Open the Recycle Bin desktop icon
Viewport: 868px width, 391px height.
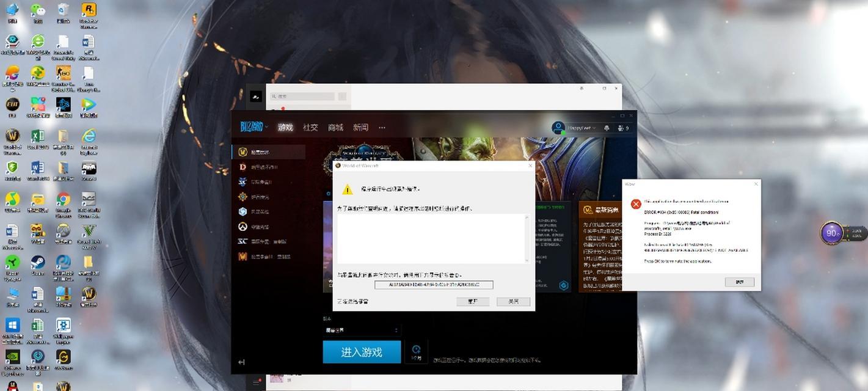pos(63,12)
